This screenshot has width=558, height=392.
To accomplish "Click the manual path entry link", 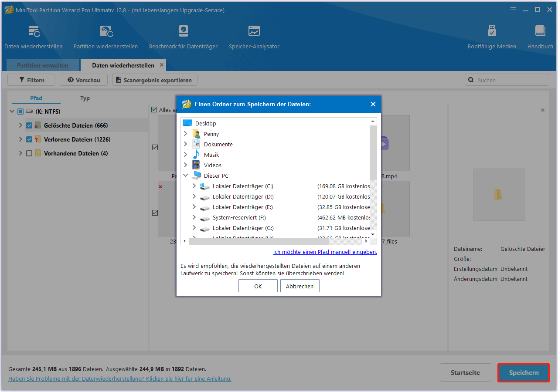I will coord(325,252).
